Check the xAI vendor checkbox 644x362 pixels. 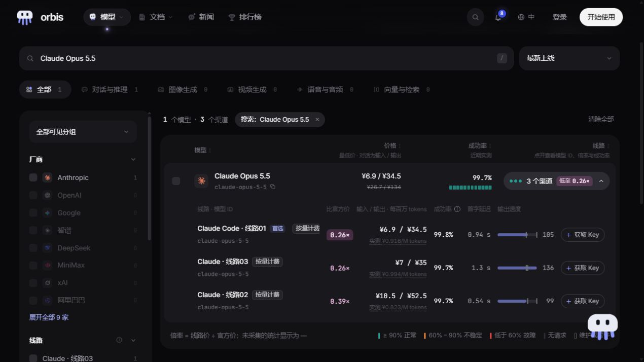tap(33, 283)
